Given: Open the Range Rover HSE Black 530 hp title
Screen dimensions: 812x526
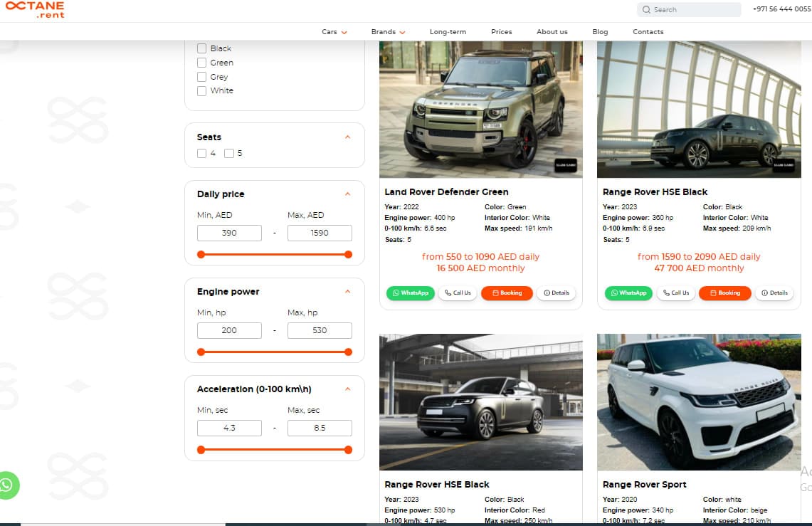Looking at the screenshot, I should tap(436, 485).
